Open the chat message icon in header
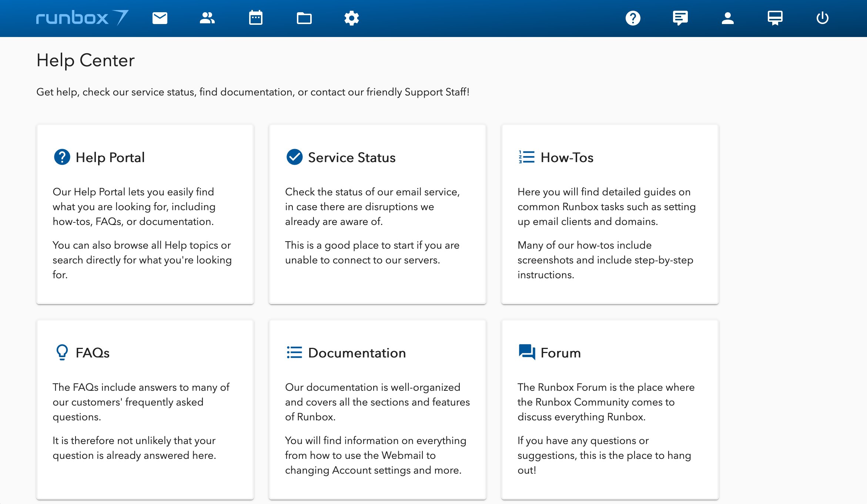 (680, 18)
